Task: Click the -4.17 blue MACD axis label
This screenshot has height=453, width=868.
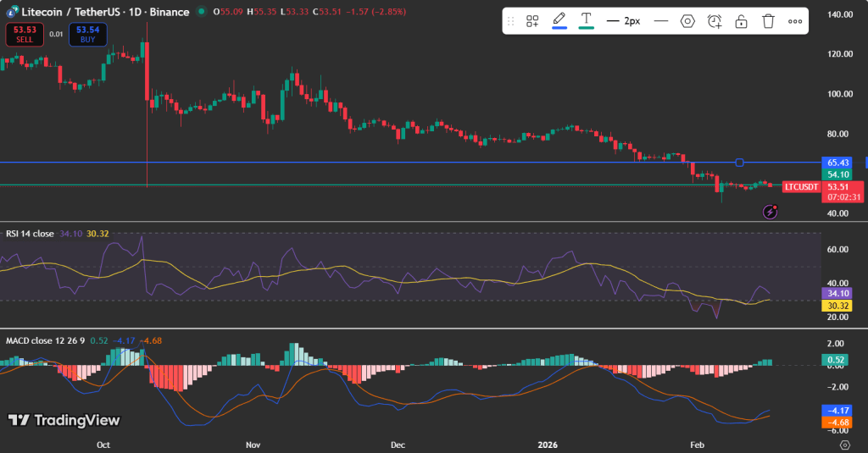Action: tap(837, 411)
